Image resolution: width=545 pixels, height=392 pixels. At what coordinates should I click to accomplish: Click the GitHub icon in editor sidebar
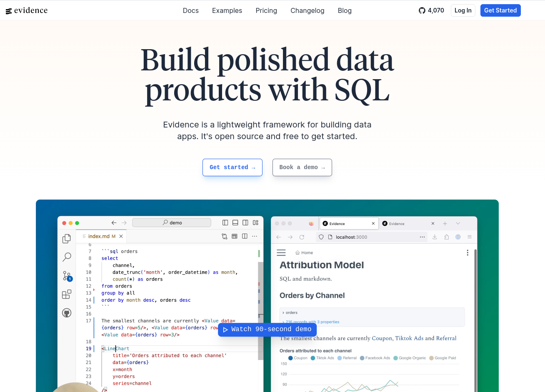pyautogui.click(x=67, y=313)
